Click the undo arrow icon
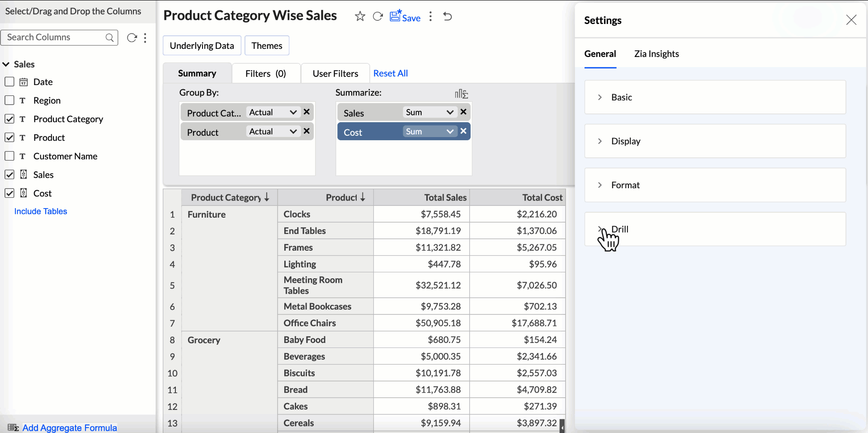The width and height of the screenshot is (868, 433). (x=448, y=17)
